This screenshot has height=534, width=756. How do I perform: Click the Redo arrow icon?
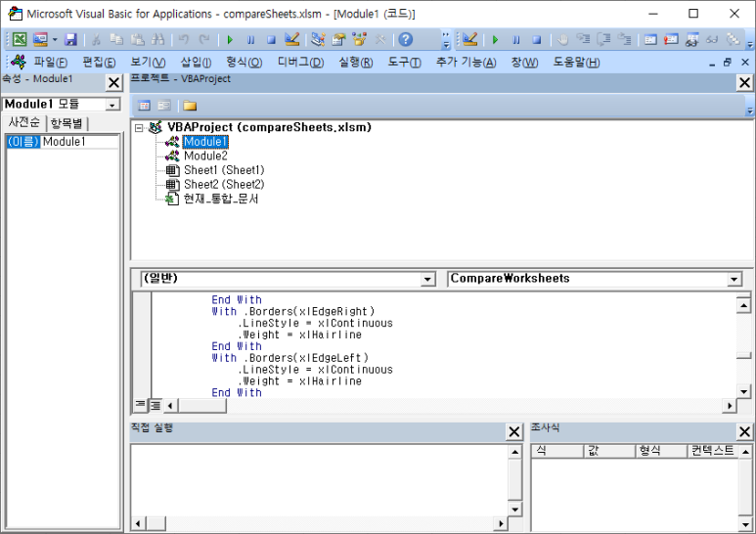point(204,39)
